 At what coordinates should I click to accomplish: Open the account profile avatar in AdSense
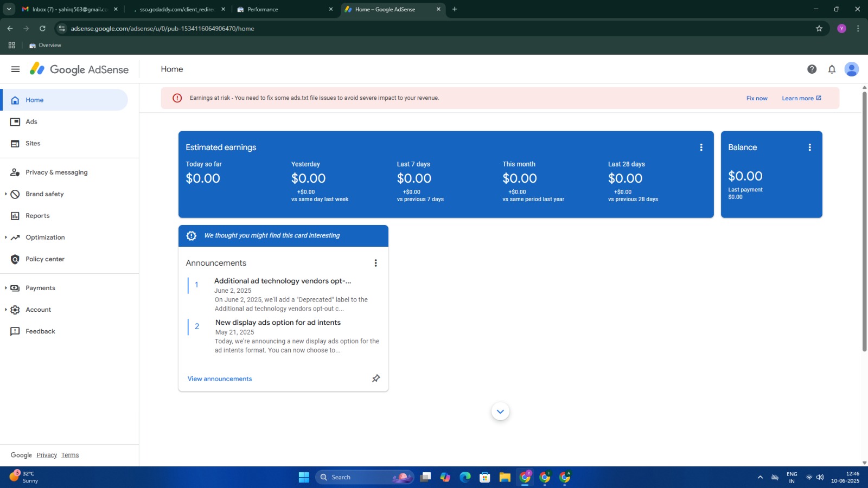852,69
